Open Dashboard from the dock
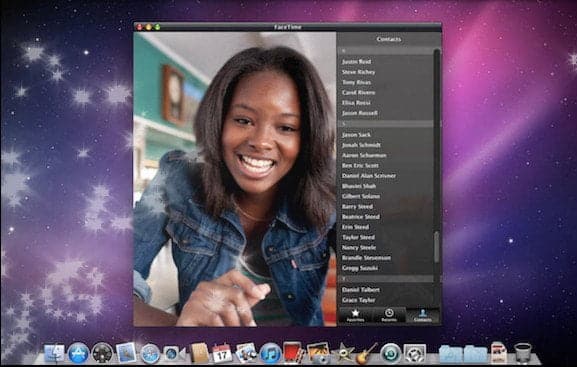Image resolution: width=577 pixels, height=367 pixels. click(x=102, y=353)
